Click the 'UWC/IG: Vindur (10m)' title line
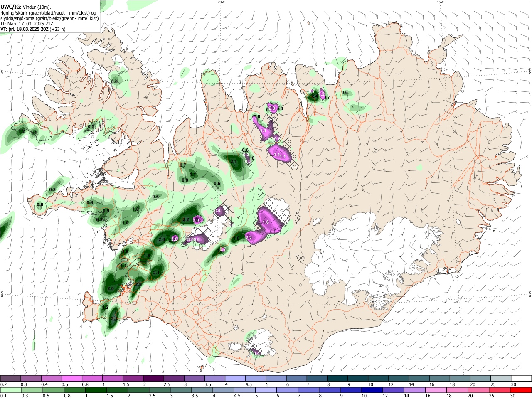532x399 pixels. 26,7
